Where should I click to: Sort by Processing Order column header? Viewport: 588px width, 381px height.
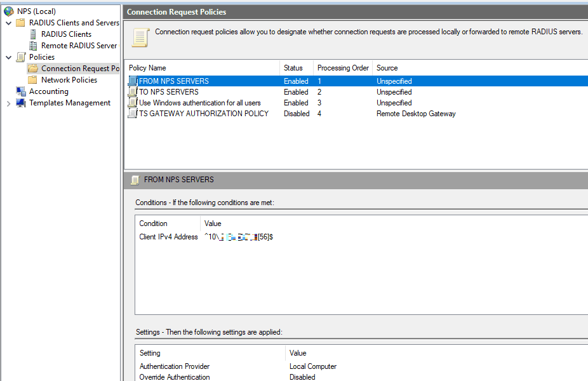pos(342,68)
